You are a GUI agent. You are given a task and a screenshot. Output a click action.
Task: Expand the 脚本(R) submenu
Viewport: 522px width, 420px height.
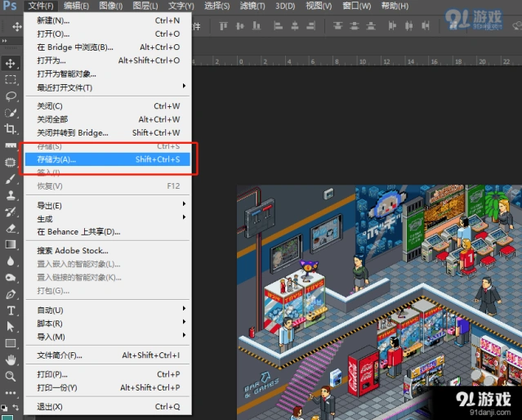tap(184, 322)
